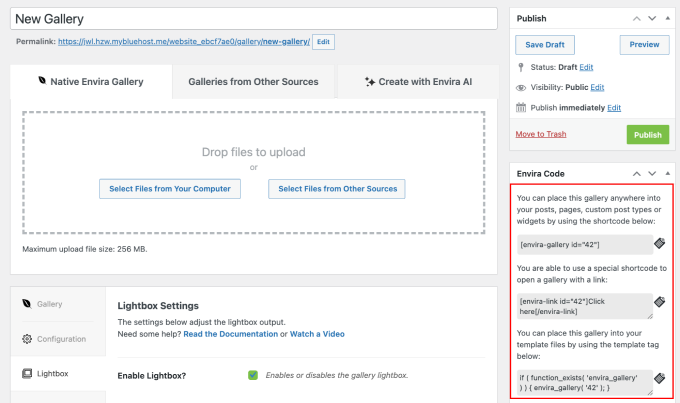Copy the envira-gallery shortcode with clipboard icon
This screenshot has height=403, width=680.
660,243
